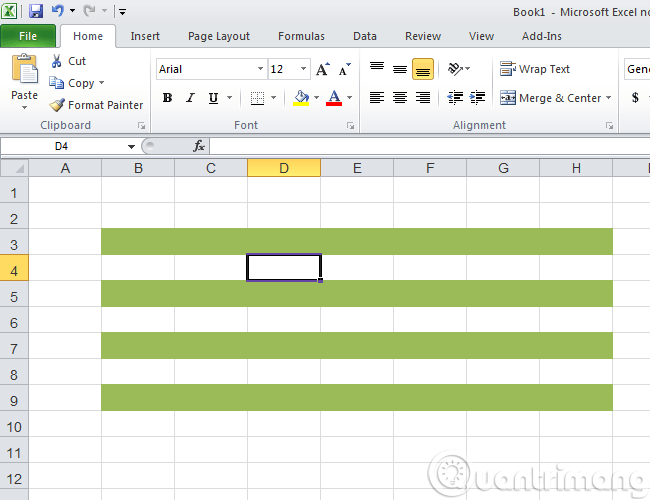The image size is (650, 500).
Task: Open the Alignment dialog launcher
Action: 609,125
